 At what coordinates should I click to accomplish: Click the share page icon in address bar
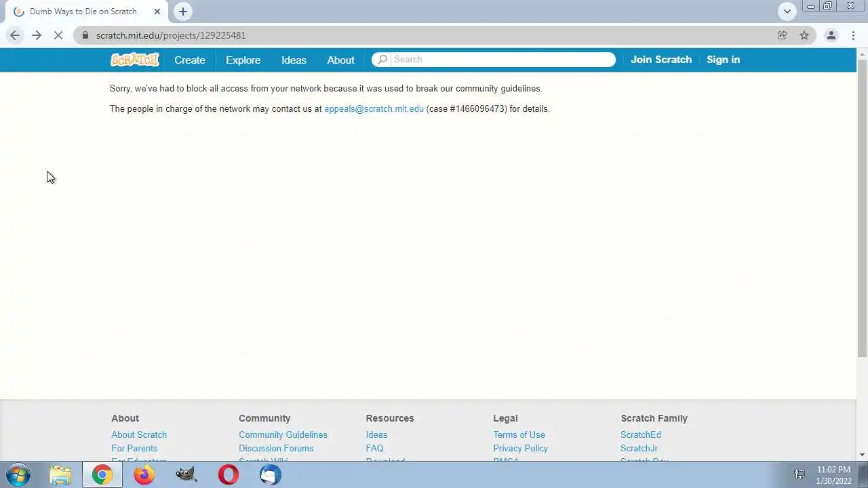783,35
